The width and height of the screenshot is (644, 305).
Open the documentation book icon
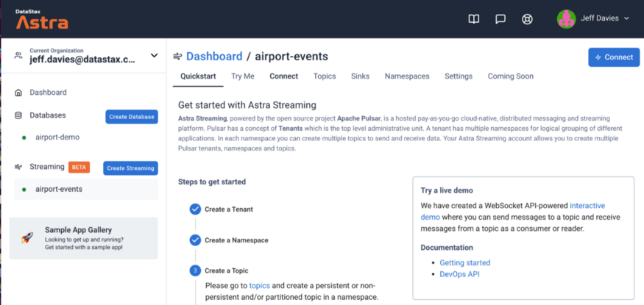[x=474, y=19]
